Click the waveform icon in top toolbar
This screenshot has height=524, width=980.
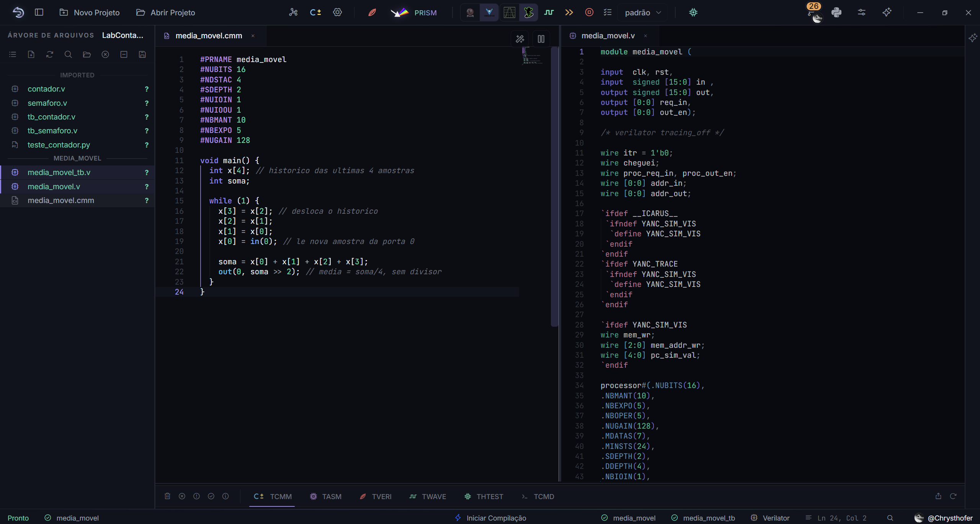pyautogui.click(x=549, y=13)
